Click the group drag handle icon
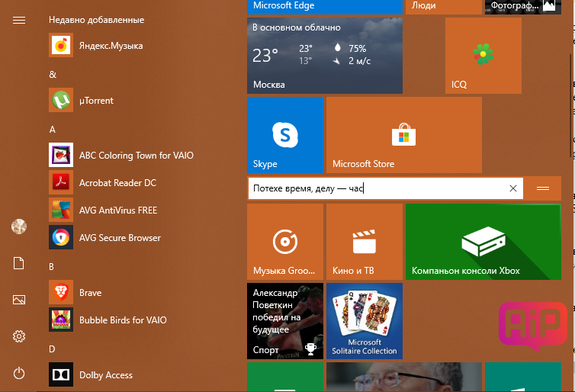 click(x=543, y=188)
